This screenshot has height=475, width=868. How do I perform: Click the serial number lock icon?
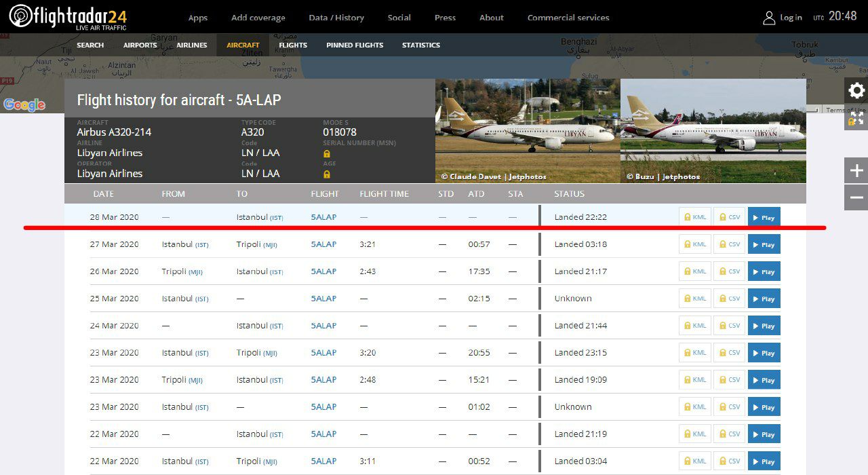coord(327,154)
